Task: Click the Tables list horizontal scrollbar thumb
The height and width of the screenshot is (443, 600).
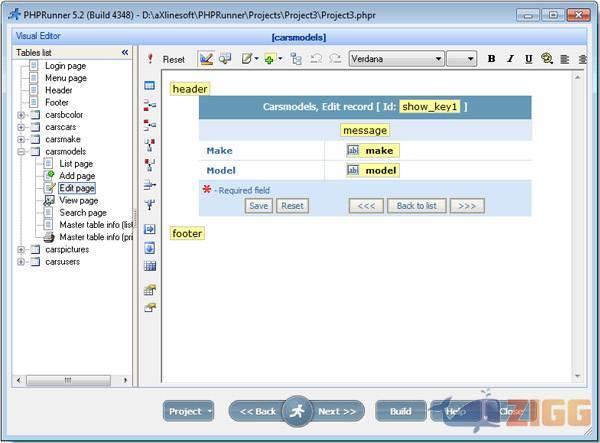Action: point(68,380)
